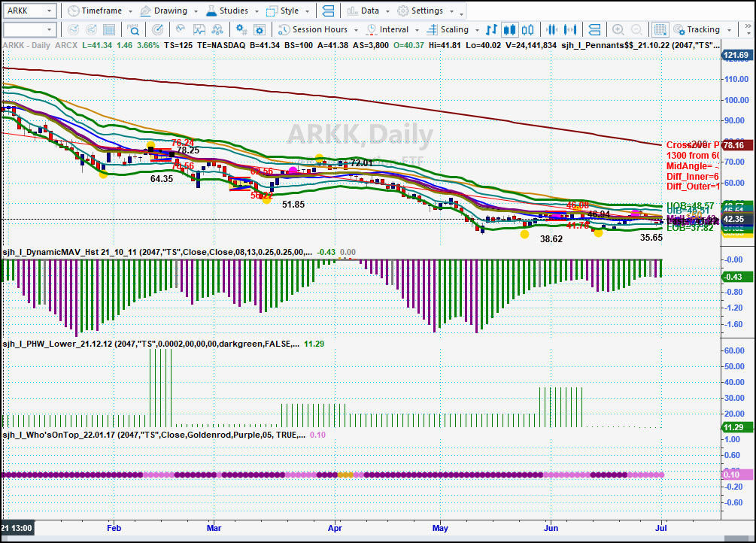Click the Tracking target gear icon
Screen dimensions: 756x543
point(679,30)
